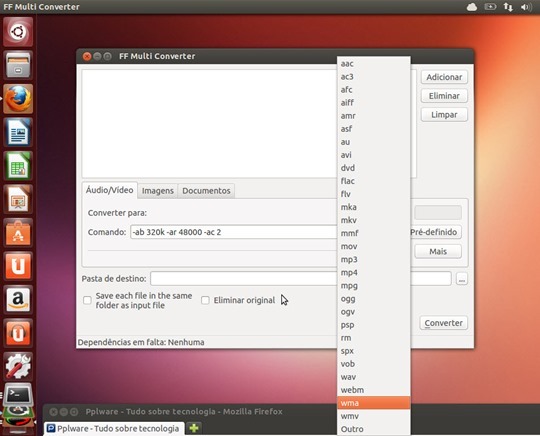Screen dimensions: 540x436
Task: Switch to the Imagens tab
Action: point(158,191)
